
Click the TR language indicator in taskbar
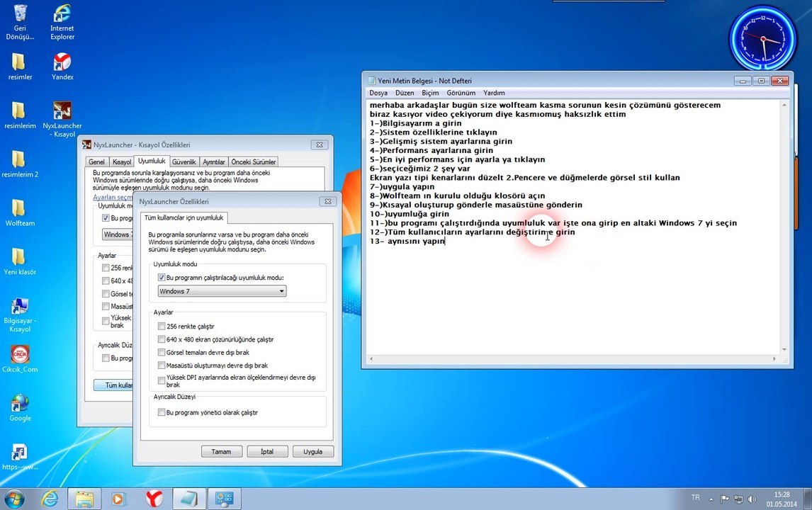(x=696, y=497)
